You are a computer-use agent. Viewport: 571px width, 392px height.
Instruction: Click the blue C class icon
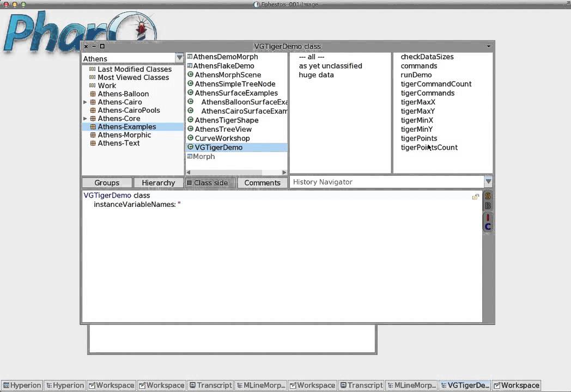(488, 226)
